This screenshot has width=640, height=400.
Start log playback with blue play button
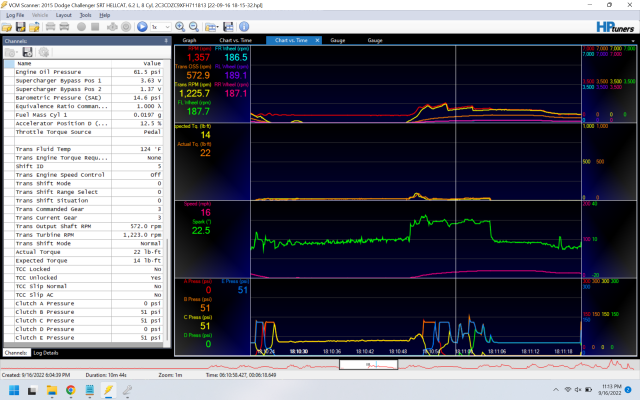(x=142, y=27)
